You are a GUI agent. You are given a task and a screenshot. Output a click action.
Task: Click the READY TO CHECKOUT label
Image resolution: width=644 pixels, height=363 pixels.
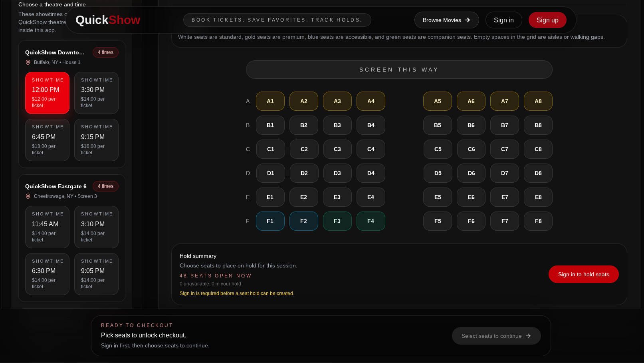(137, 325)
